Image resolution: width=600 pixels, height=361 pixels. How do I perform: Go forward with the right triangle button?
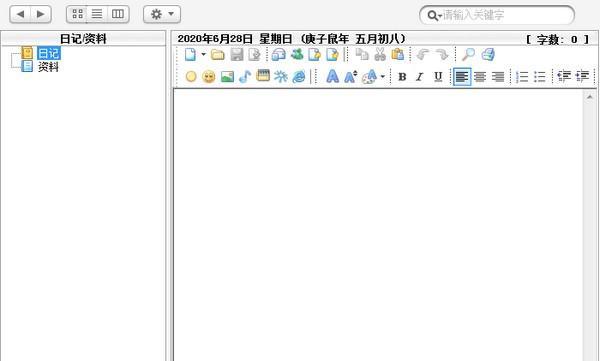(41, 15)
